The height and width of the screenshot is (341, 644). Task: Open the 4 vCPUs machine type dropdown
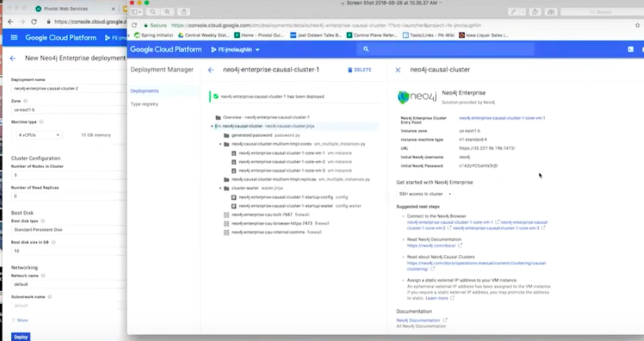[39, 135]
